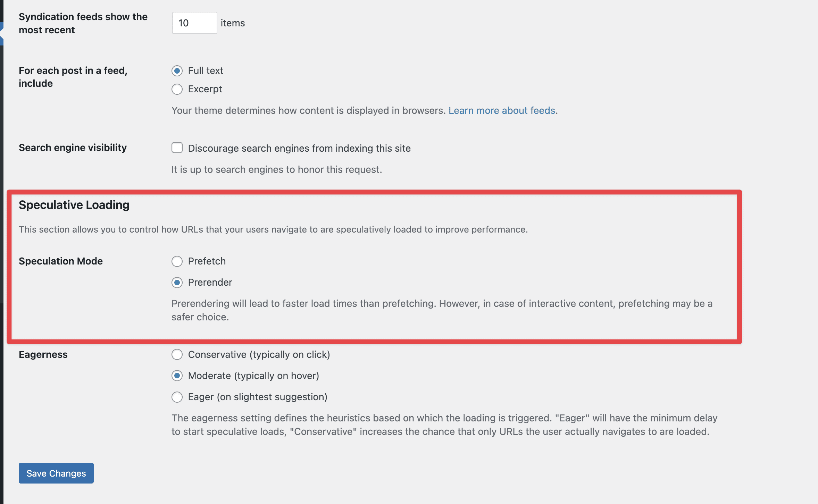Choose the Prefetch speculation mode
The image size is (818, 504).
[177, 261]
